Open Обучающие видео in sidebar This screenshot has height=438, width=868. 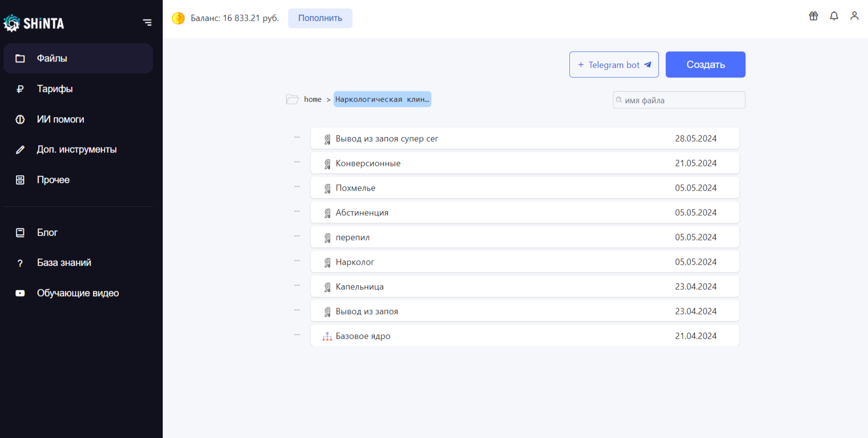[x=78, y=293]
